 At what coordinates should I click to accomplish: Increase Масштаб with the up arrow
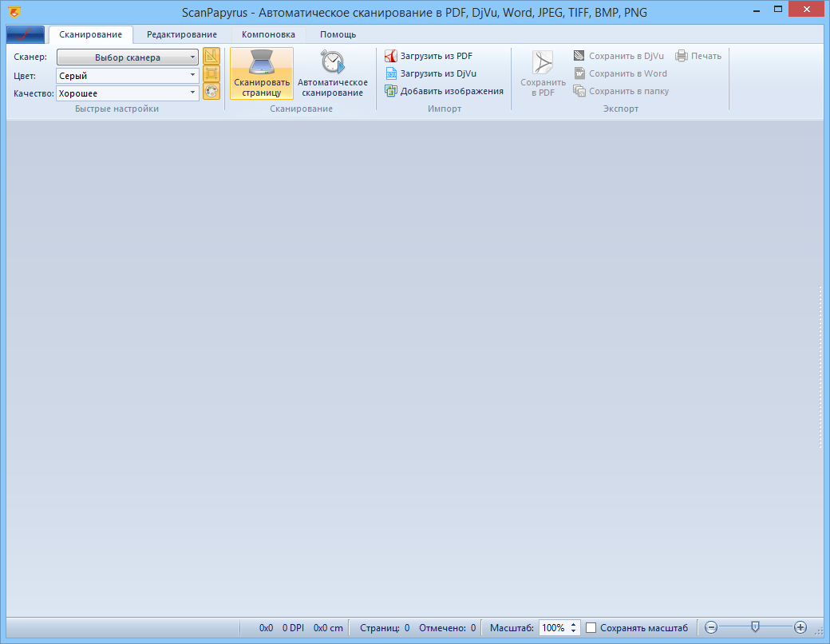point(573,624)
